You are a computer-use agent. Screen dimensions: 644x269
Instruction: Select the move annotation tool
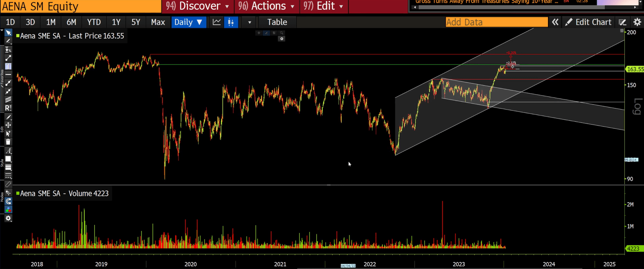coord(8,125)
